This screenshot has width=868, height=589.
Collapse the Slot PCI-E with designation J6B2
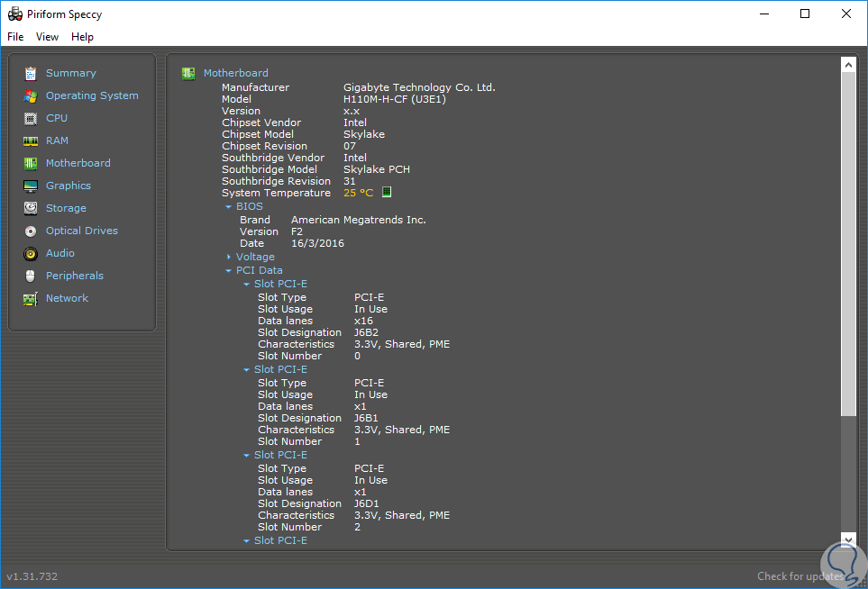coord(247,285)
